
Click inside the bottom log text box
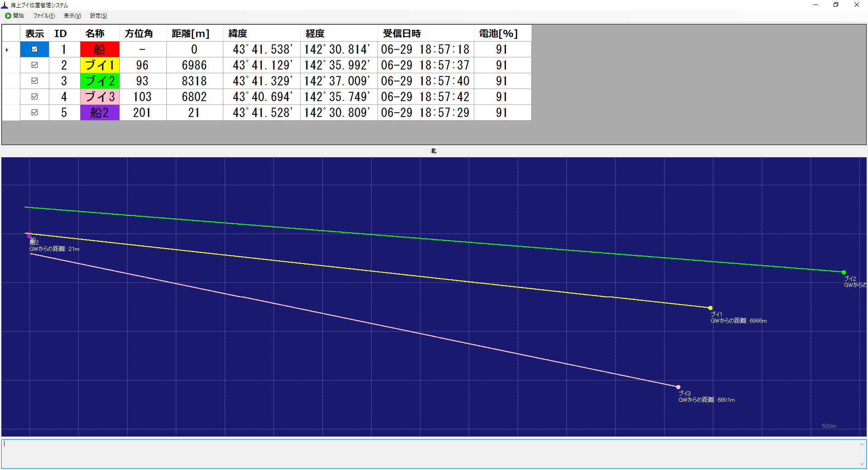tap(429, 454)
